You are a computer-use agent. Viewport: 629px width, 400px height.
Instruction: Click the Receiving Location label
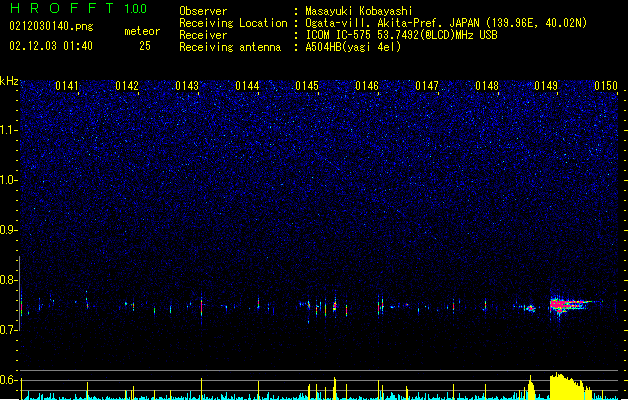pyautogui.click(x=233, y=23)
